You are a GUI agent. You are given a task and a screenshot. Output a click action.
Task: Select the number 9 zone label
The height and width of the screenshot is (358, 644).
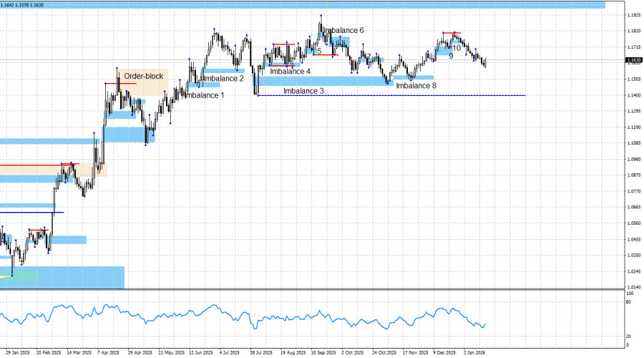pyautogui.click(x=451, y=56)
